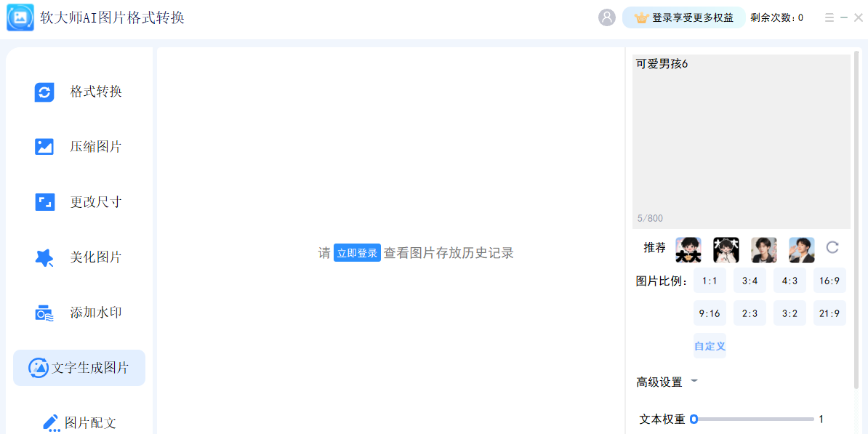Open the hamburger menu at top right
The width and height of the screenshot is (868, 434).
[829, 17]
